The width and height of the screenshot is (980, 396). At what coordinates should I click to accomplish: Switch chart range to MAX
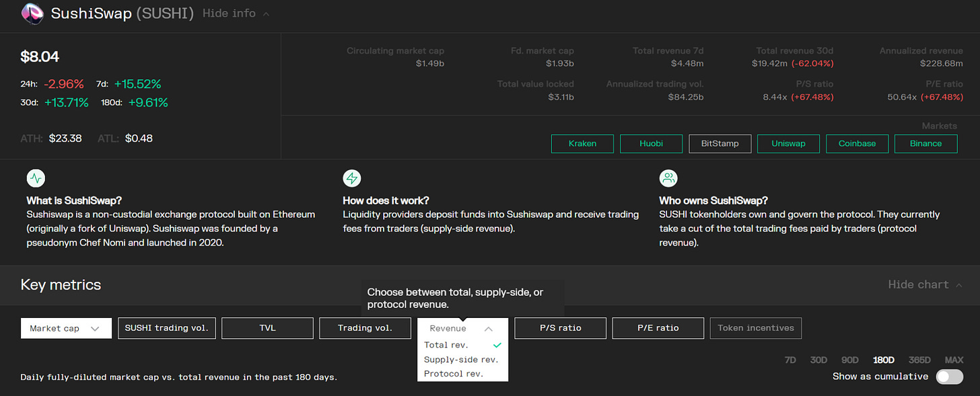(954, 360)
